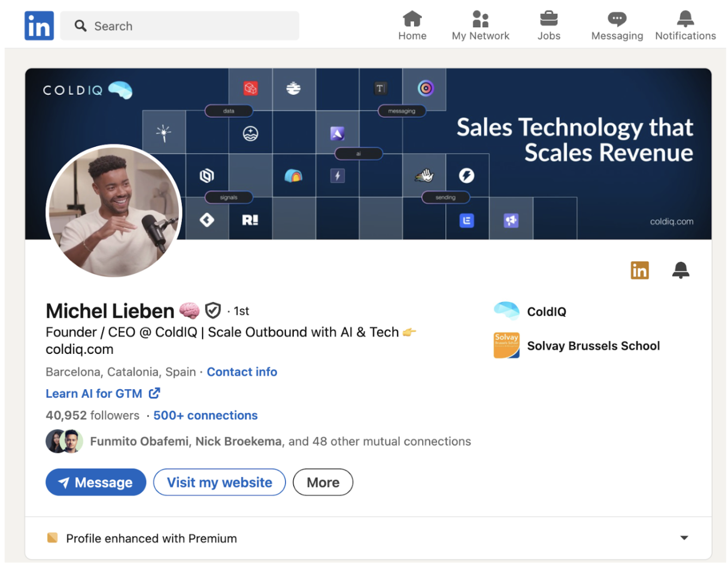Viewport: 728px width, 567px height.
Task: Click the pointing hand emoji in headline
Action: 409,332
